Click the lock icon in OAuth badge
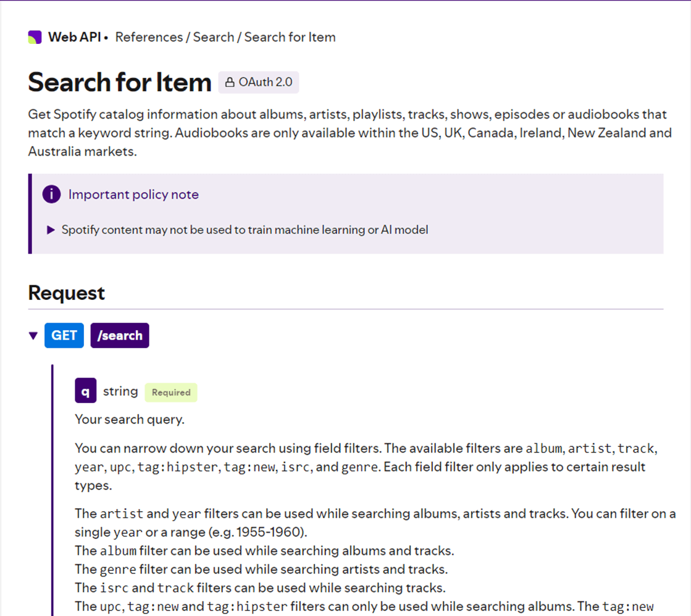Image resolution: width=691 pixels, height=616 pixels. coord(230,82)
